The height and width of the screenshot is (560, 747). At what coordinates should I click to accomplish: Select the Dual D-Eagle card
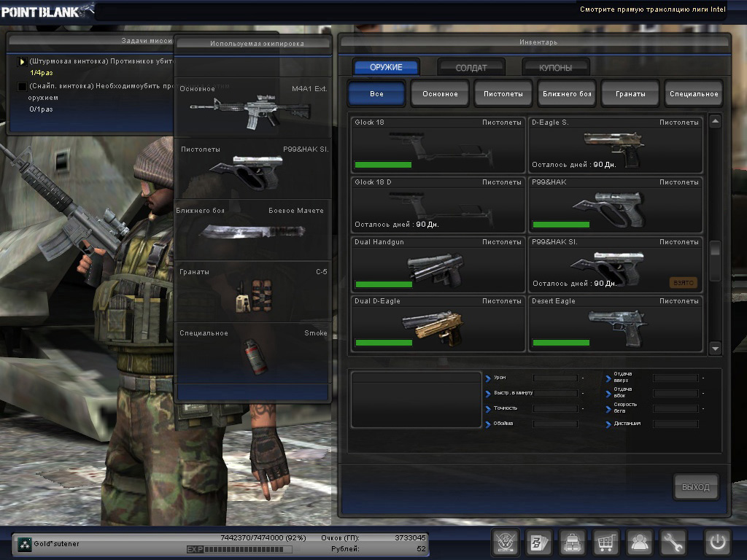coord(438,324)
